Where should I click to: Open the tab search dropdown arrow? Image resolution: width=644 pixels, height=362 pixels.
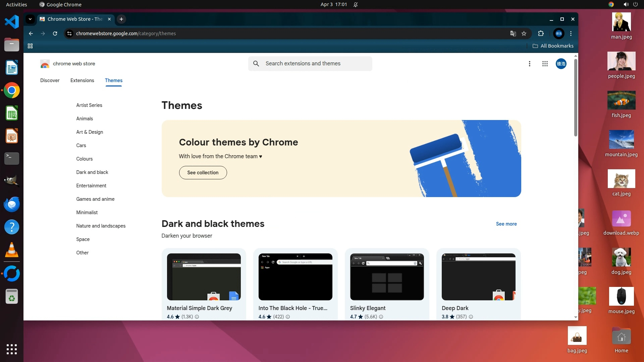pos(30,19)
